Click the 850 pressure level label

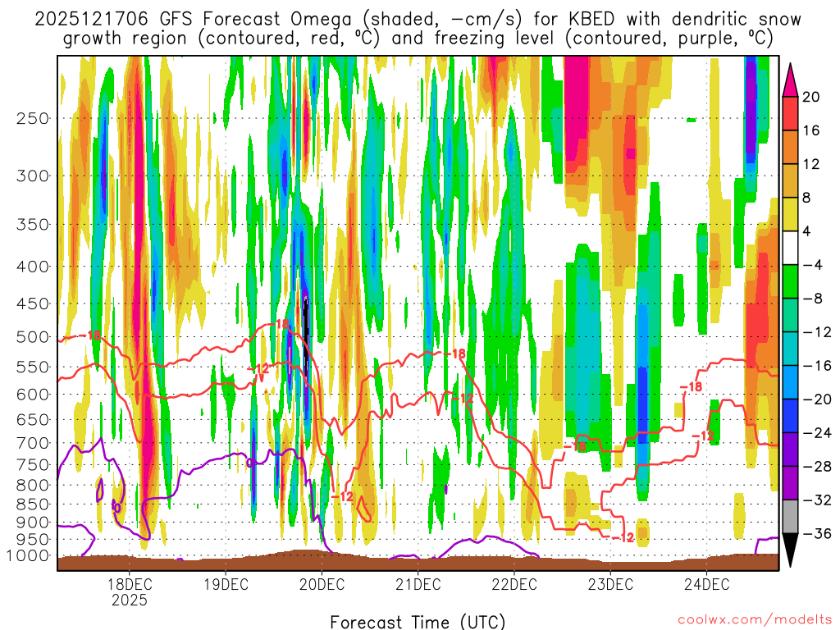point(33,504)
